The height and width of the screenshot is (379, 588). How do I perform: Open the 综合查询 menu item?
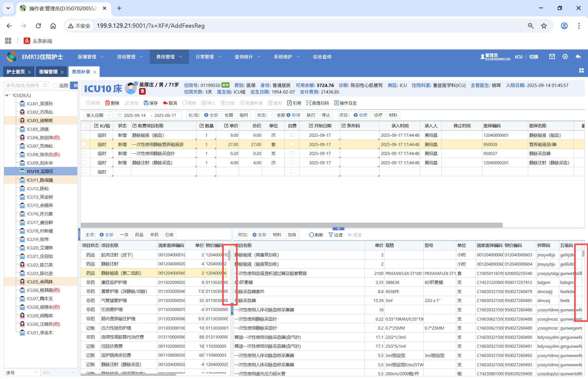tap(322, 57)
